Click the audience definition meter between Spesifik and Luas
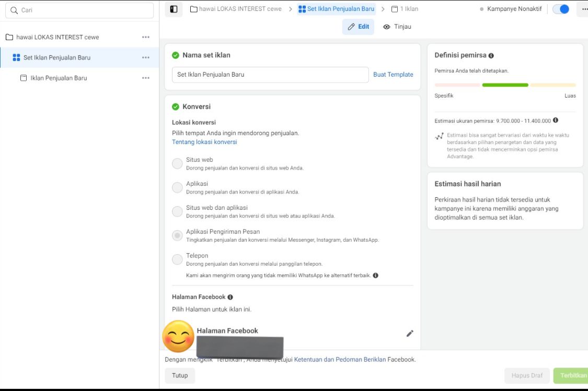 point(504,85)
